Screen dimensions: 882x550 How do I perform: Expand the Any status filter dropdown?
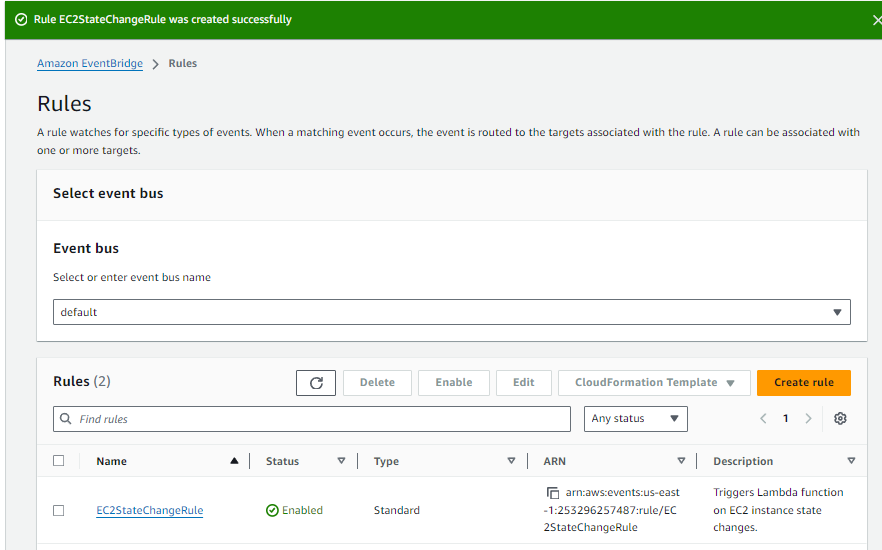point(635,419)
